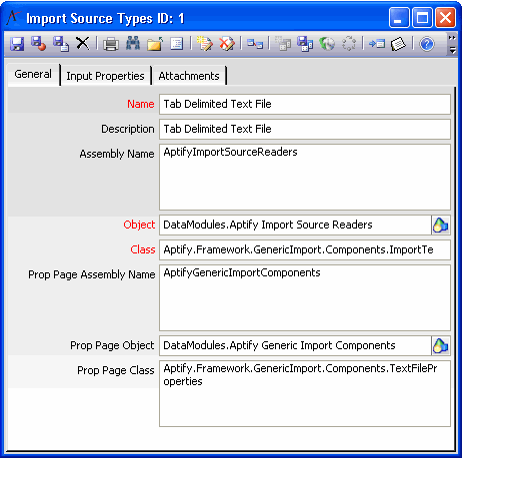Switch to the General tab
Viewport: 528px width, 483px height.
(33, 74)
